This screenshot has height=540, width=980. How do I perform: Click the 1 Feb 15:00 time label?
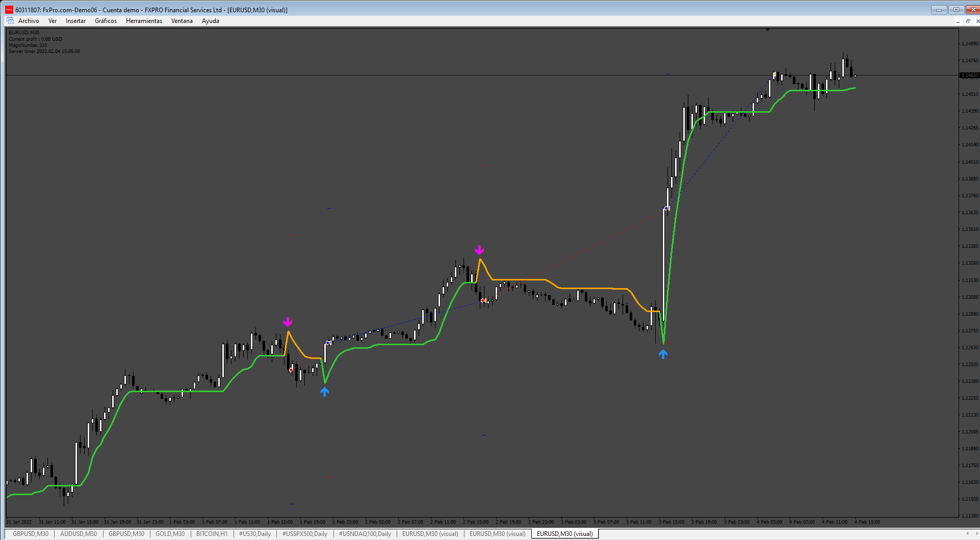pyautogui.click(x=279, y=522)
